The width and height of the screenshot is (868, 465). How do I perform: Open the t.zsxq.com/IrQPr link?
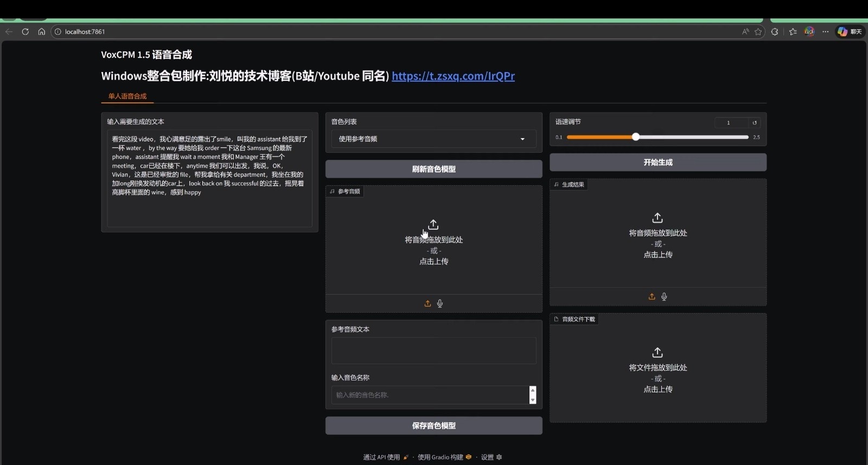point(453,76)
